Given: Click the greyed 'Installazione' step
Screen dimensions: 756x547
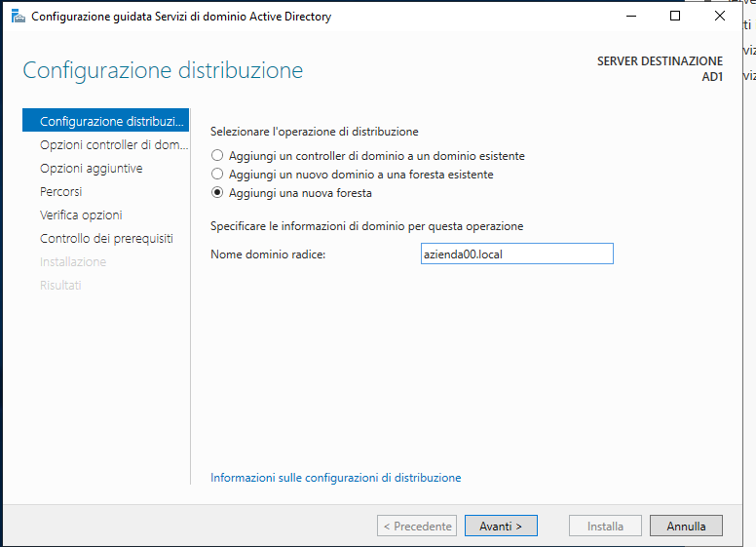Looking at the screenshot, I should 73,262.
